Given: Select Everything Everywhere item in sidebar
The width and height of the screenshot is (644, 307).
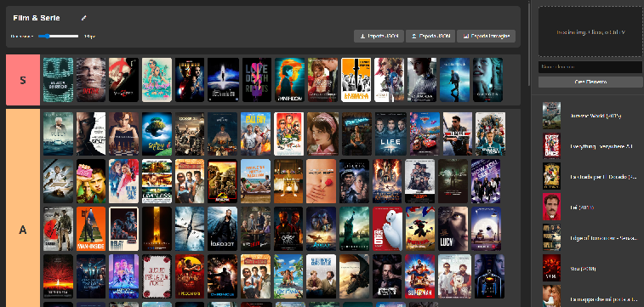Looking at the screenshot, I should pos(590,146).
